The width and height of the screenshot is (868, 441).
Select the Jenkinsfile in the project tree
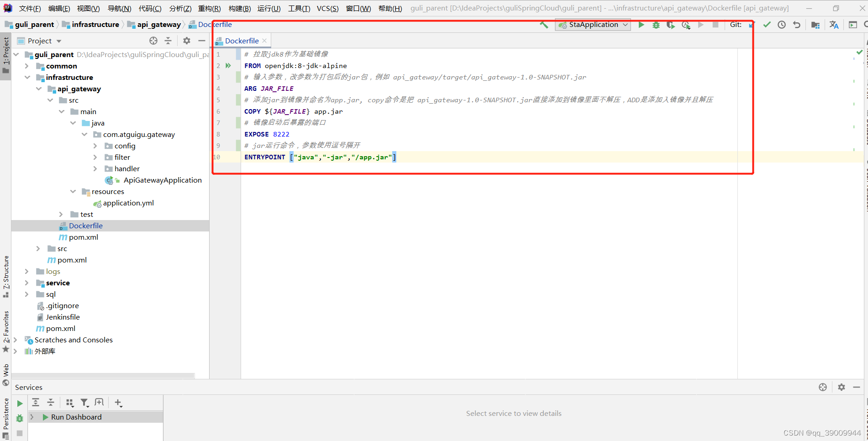pyautogui.click(x=63, y=317)
